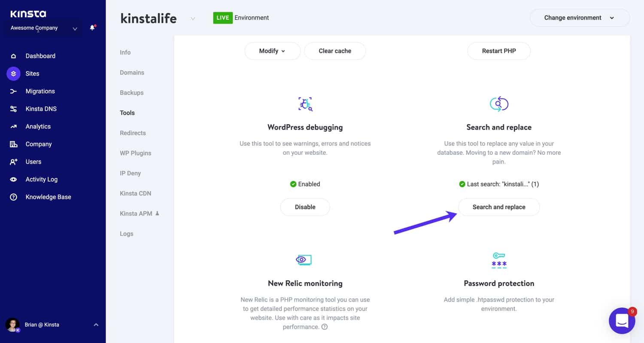View Analytics via its sidebar icon
Image resolution: width=644 pixels, height=343 pixels.
(13, 126)
